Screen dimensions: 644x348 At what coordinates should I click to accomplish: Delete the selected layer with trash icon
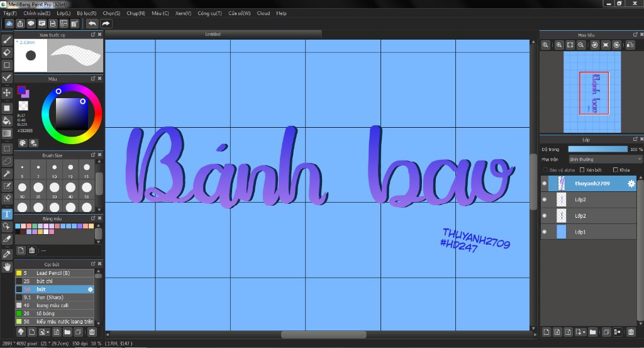tap(631, 332)
